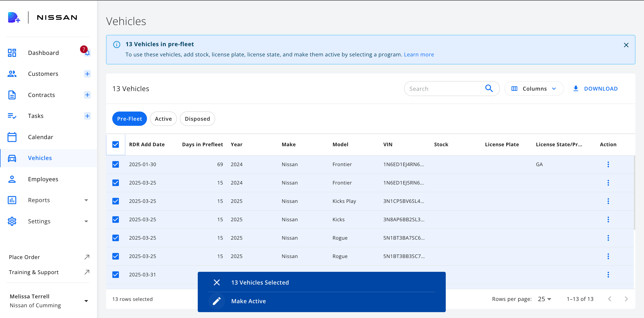
Task: Open action menu for 3N8AP6BB2SL3 Kicks row
Action: (608, 219)
